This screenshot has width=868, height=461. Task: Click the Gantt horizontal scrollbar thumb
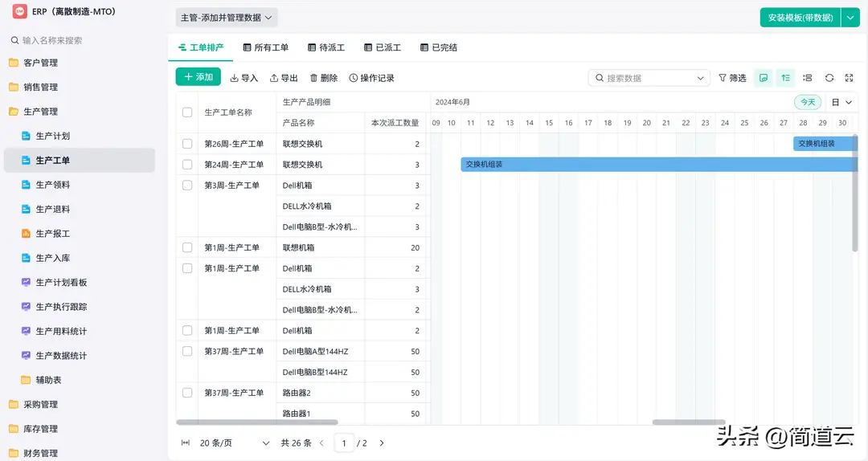point(689,422)
